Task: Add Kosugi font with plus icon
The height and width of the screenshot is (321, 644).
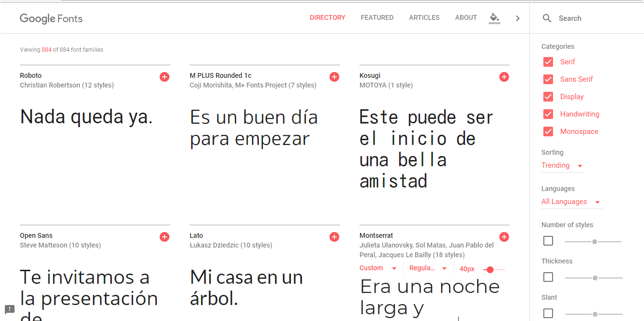Action: [x=504, y=77]
